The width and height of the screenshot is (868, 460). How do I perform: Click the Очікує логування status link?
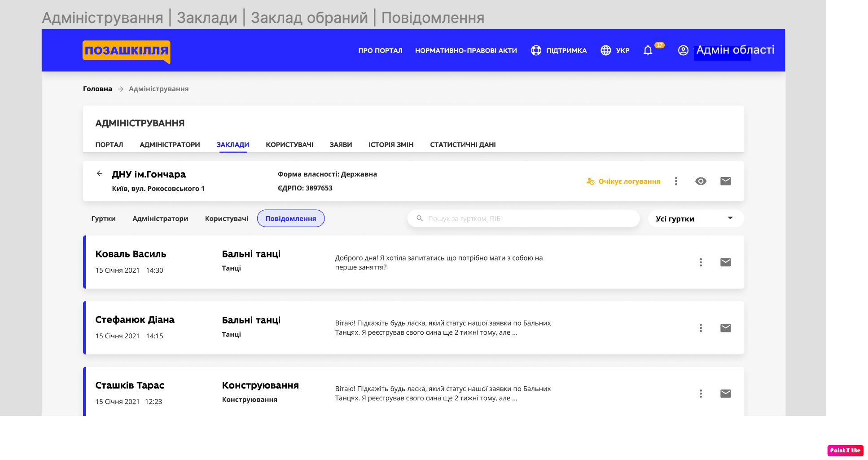pyautogui.click(x=629, y=181)
